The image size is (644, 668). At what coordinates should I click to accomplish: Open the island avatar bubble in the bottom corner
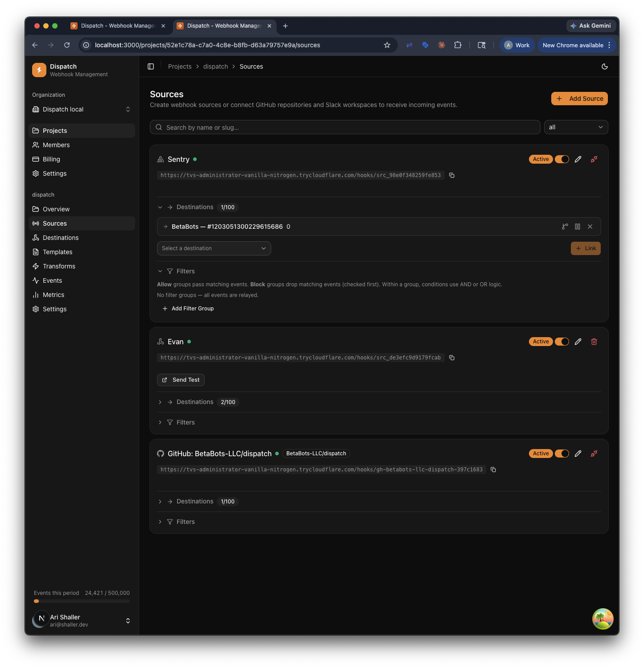click(x=603, y=619)
